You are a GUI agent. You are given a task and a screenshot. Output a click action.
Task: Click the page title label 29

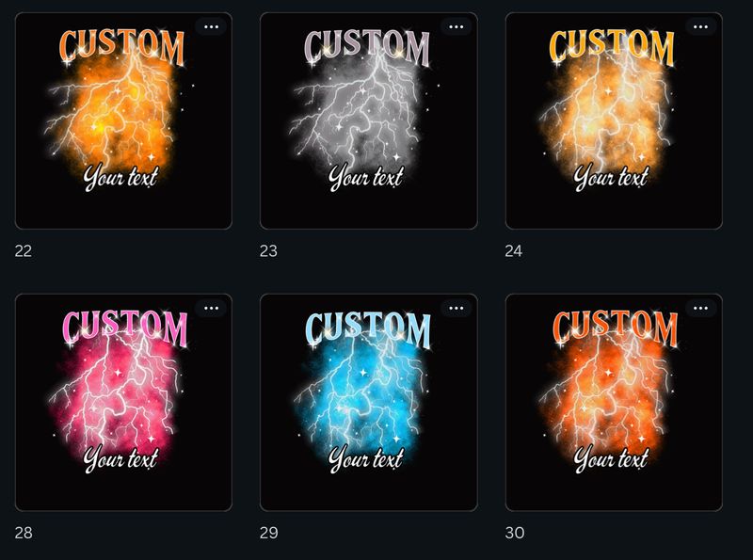click(x=268, y=533)
